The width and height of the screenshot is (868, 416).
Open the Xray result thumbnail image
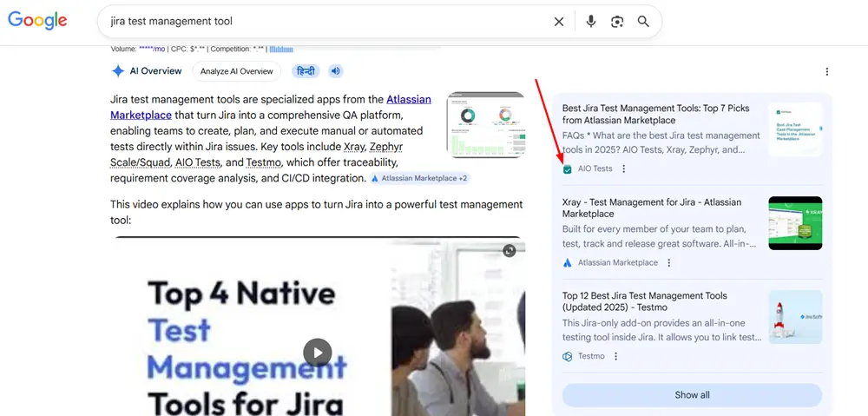[795, 223]
